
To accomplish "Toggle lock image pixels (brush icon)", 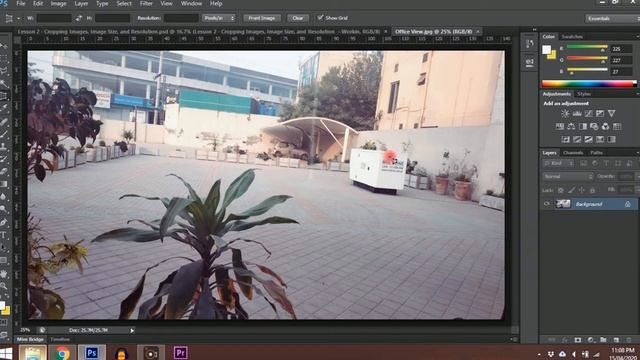I will click(x=571, y=190).
